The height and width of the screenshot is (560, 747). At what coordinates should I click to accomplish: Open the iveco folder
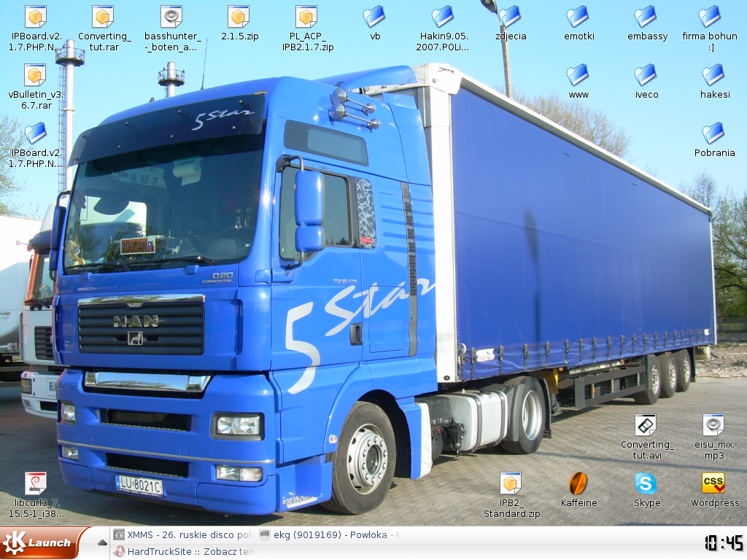(x=646, y=75)
